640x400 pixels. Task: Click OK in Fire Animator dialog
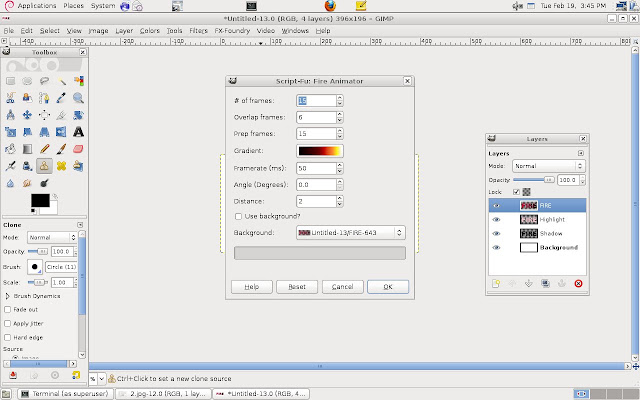(388, 287)
